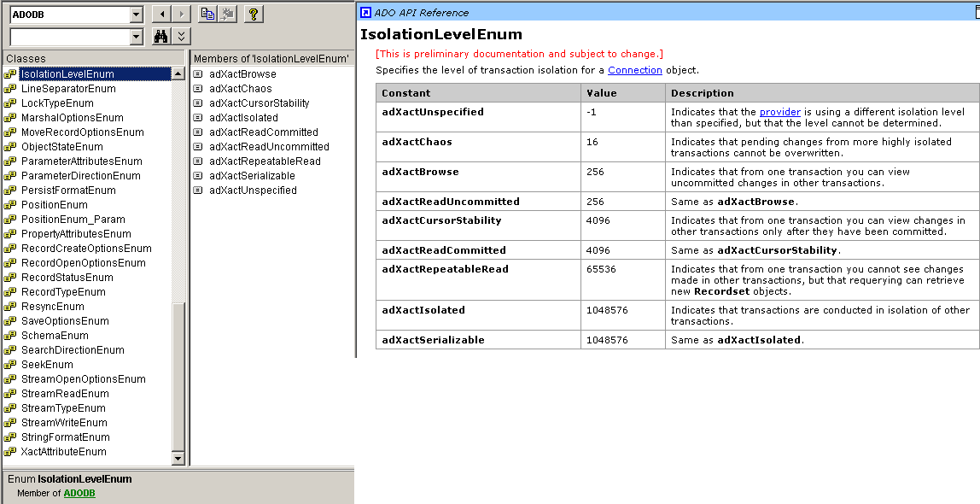The height and width of the screenshot is (504, 980).
Task: Select PersistFormatEnum class
Action: (x=68, y=190)
